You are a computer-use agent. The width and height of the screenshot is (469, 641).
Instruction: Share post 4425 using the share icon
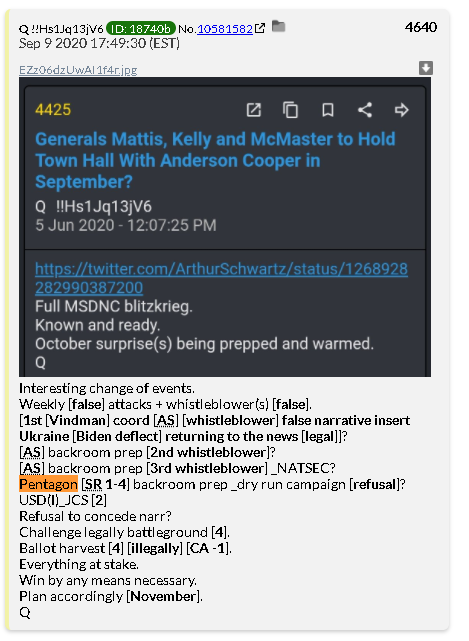(365, 110)
